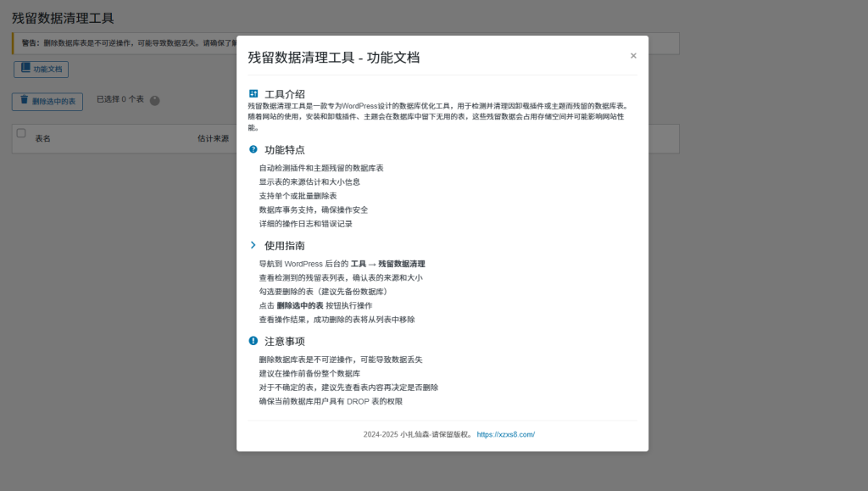Visit the xzxs8.com copyright link
The width and height of the screenshot is (868, 491).
pyautogui.click(x=505, y=433)
